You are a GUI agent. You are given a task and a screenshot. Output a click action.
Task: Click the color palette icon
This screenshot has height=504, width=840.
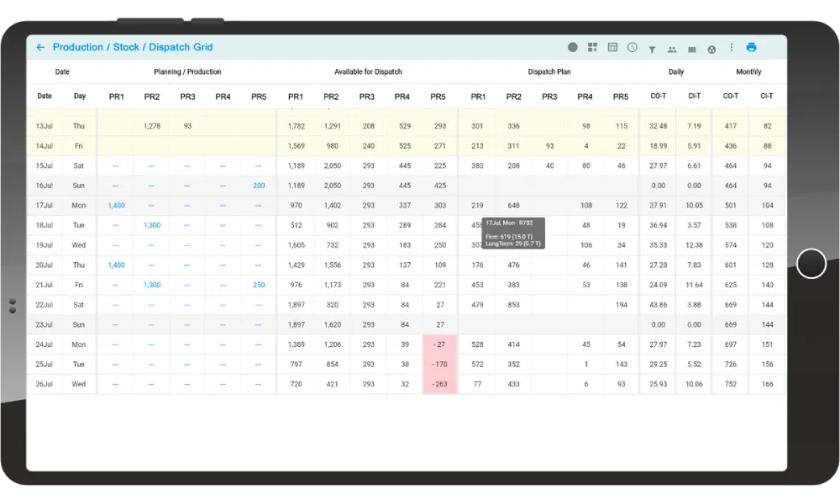(x=711, y=49)
